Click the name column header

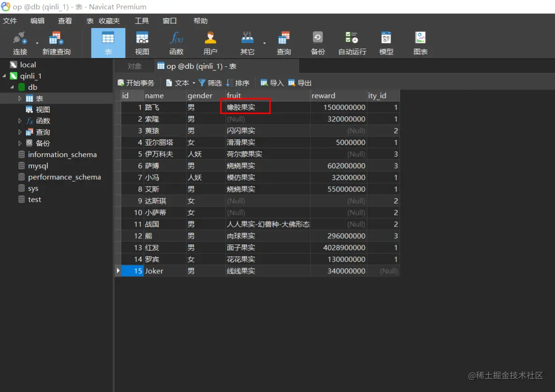pyautogui.click(x=165, y=95)
